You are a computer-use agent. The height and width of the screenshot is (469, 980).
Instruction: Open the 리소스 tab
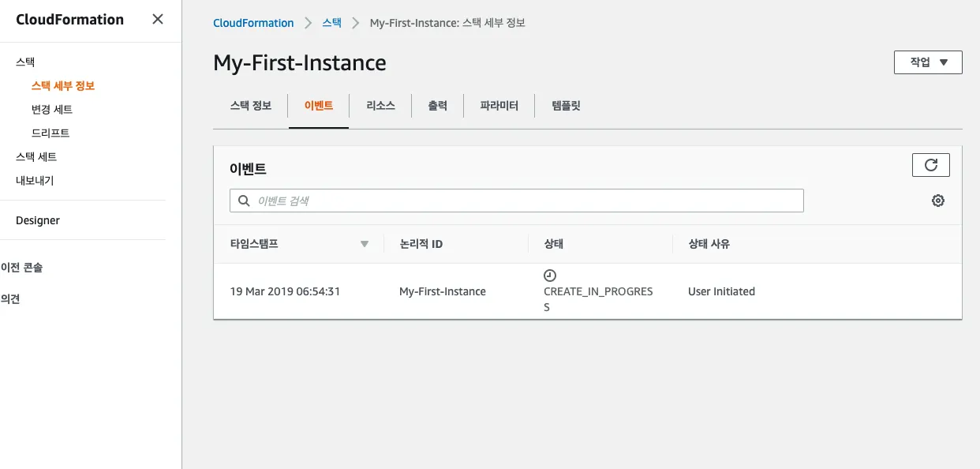pyautogui.click(x=380, y=105)
